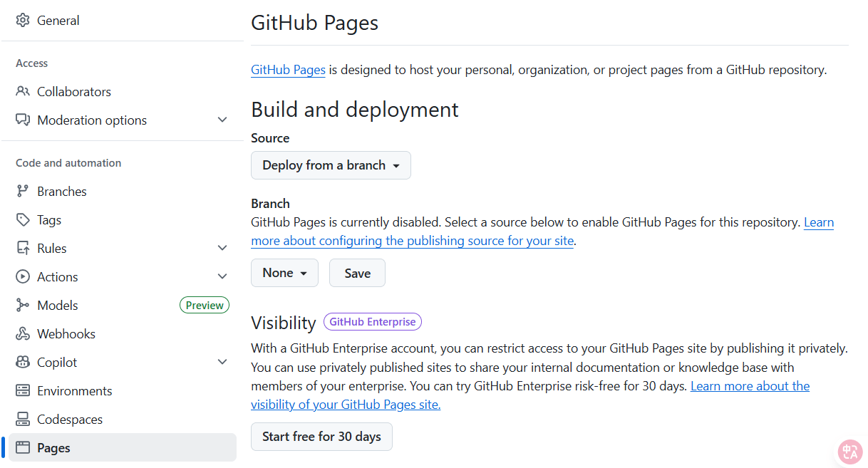Open Codespaces settings
This screenshot has width=868, height=468.
(x=122, y=420)
